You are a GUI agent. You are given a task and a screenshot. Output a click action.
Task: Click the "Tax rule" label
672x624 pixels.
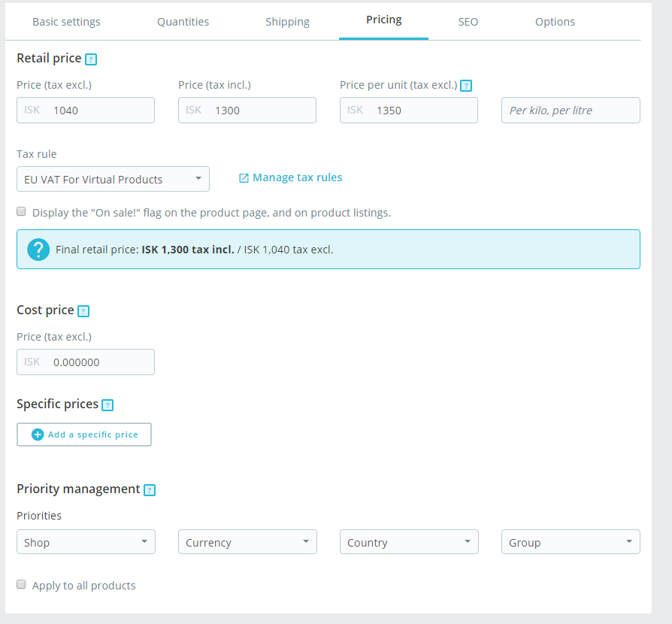point(36,154)
